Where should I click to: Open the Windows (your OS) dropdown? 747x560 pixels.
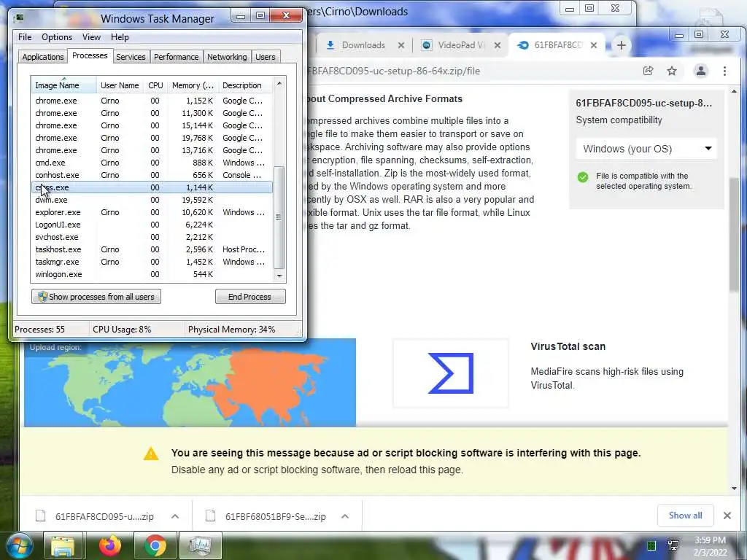646,149
